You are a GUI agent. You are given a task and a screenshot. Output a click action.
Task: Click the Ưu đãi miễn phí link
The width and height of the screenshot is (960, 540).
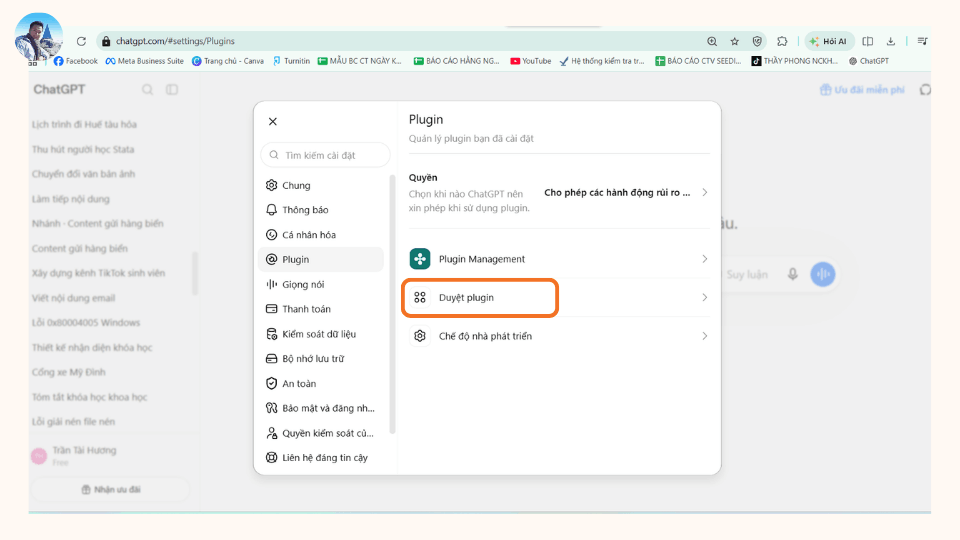tap(862, 89)
